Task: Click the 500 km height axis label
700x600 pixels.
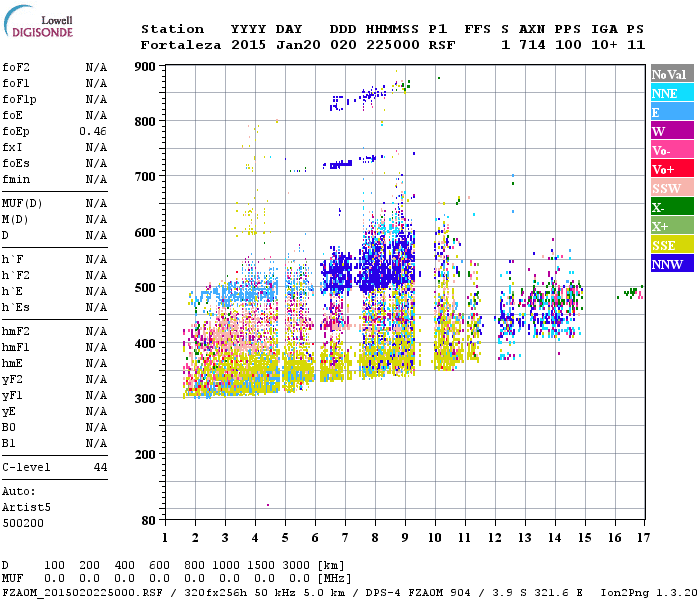Action: click(x=145, y=288)
